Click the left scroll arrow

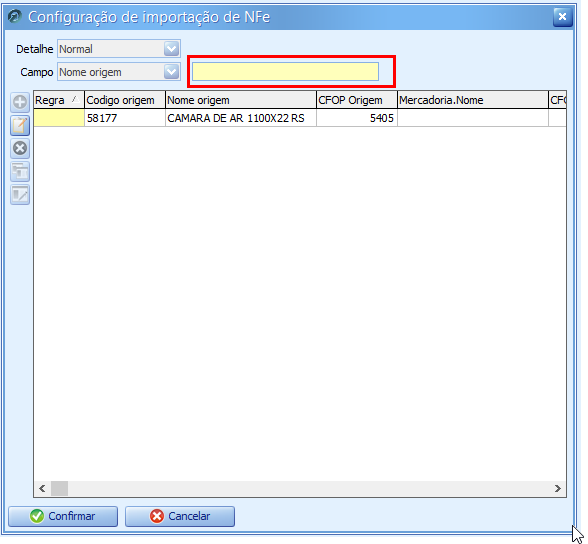click(x=42, y=488)
